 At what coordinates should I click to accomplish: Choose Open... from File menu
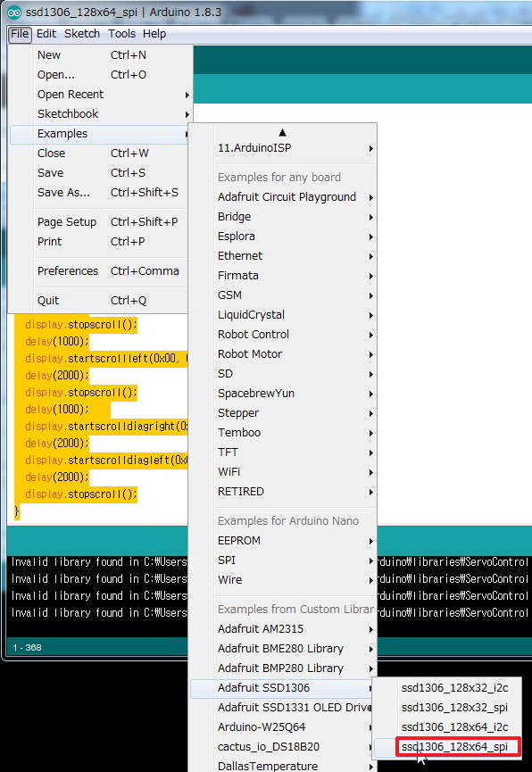coord(101,75)
